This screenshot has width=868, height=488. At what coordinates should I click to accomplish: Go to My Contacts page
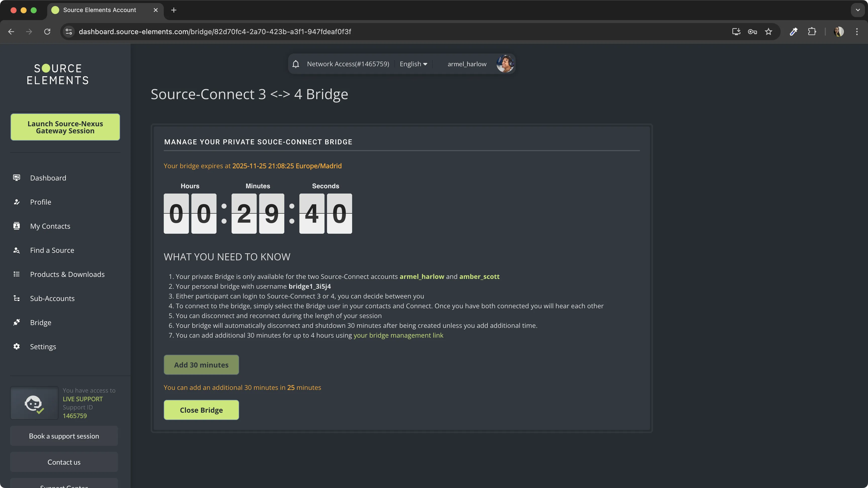click(x=50, y=226)
